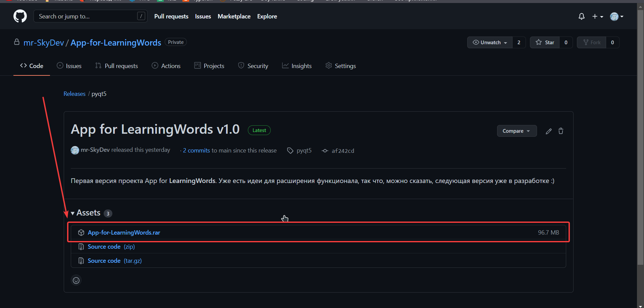This screenshot has width=644, height=308.
Task: Switch to the repository Pull requests tab
Action: (116, 66)
